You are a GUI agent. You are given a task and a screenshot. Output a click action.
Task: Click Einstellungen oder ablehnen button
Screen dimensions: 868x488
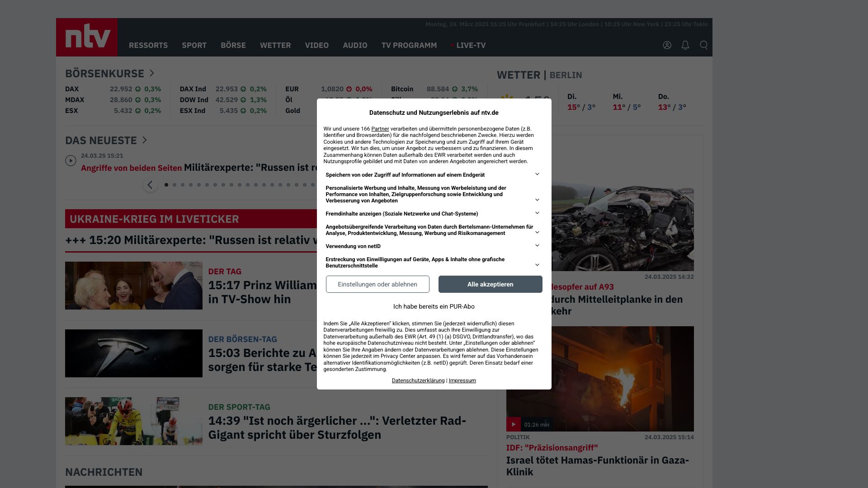(377, 284)
